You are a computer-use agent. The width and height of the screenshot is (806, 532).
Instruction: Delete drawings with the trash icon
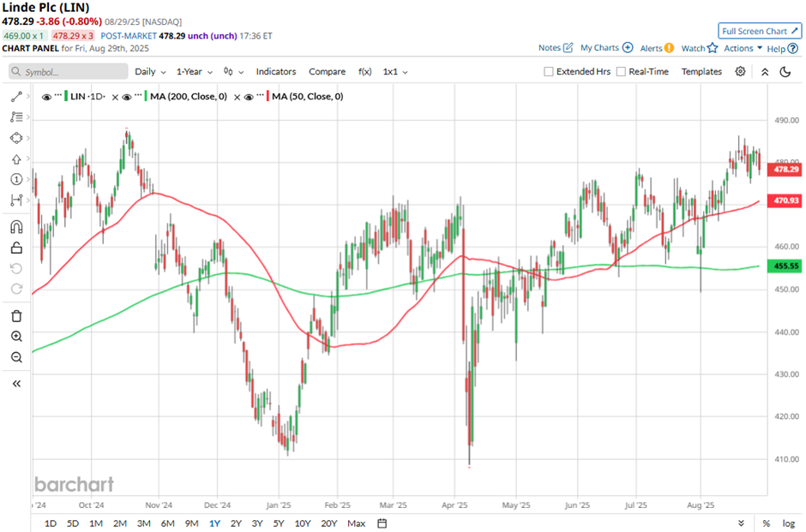point(16,316)
